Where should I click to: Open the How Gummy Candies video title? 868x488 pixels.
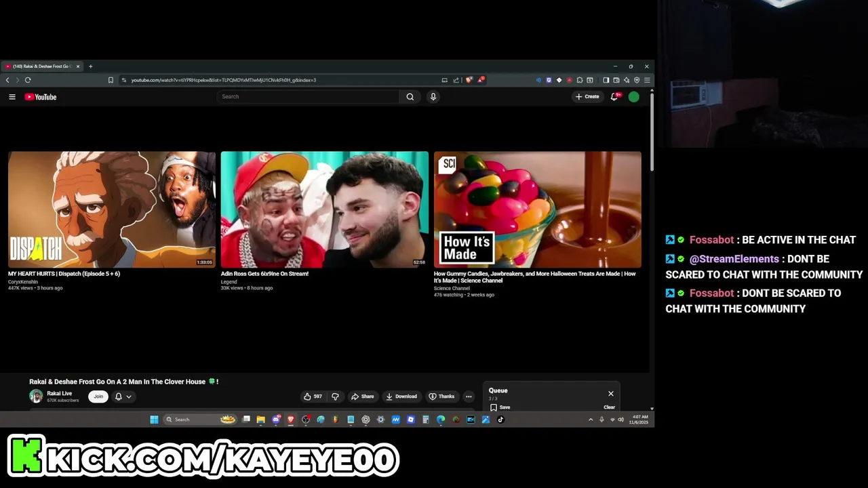[x=534, y=277]
